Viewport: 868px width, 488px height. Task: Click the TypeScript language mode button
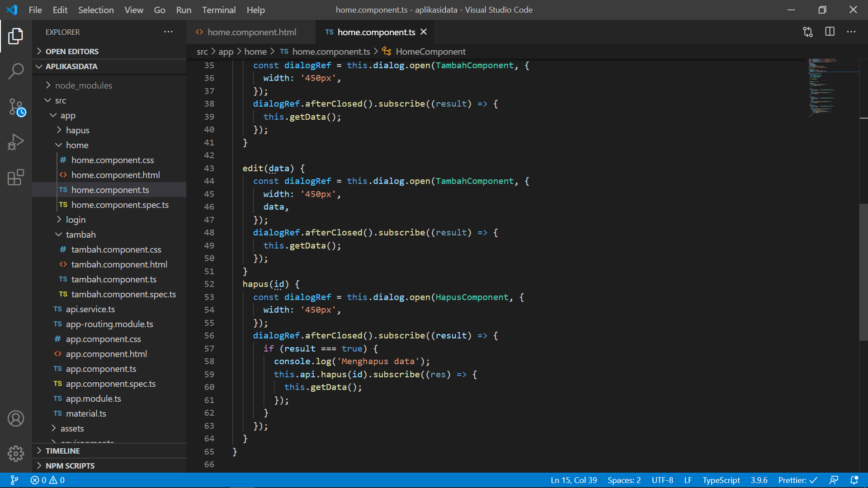pos(721,480)
